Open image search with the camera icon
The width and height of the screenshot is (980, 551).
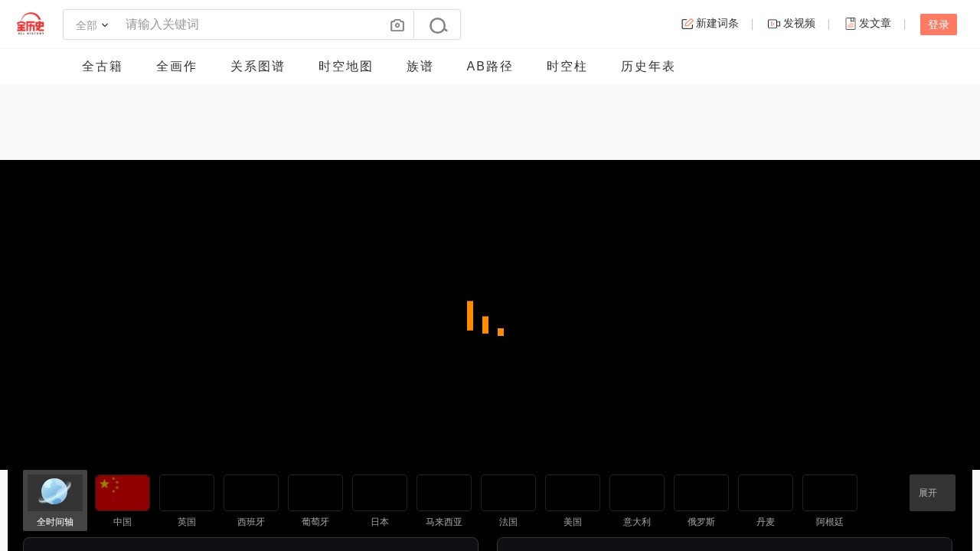397,24
